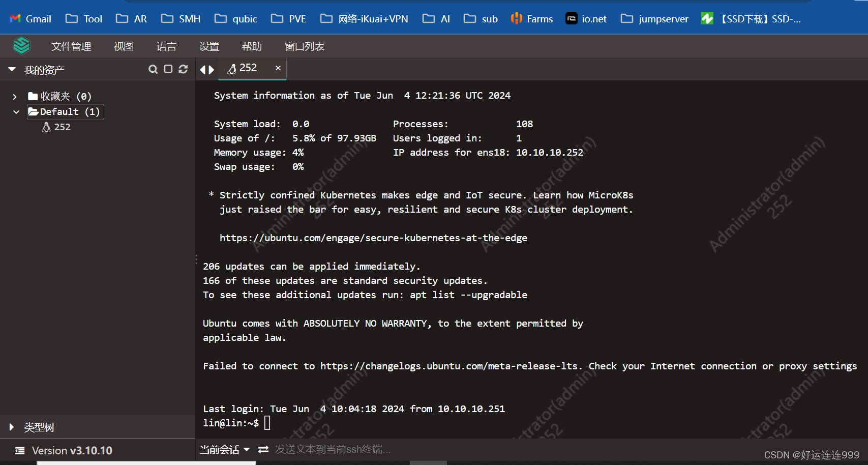Expand the 收藏夹 (0) folder
The image size is (868, 465).
click(15, 96)
